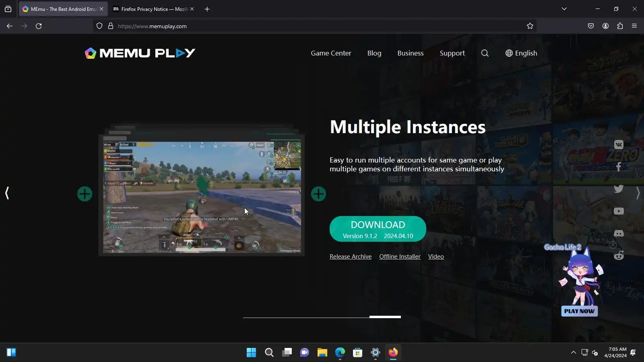644x362 pixels.
Task: Reload the current page
Action: pyautogui.click(x=39, y=26)
